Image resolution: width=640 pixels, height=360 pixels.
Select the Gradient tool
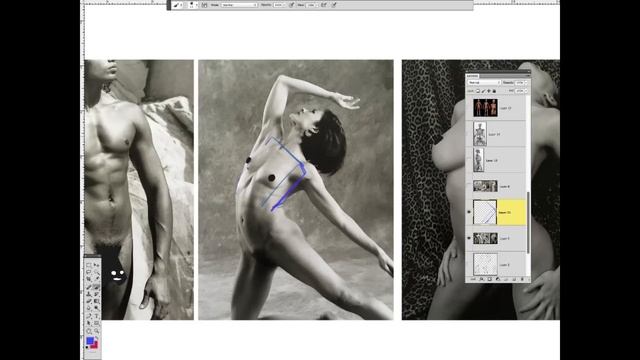point(97,301)
